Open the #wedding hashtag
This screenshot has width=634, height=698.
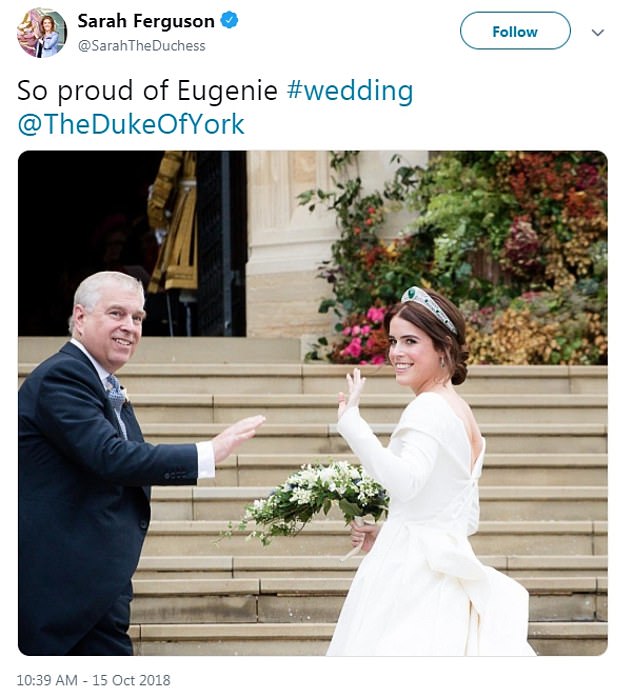pos(350,90)
